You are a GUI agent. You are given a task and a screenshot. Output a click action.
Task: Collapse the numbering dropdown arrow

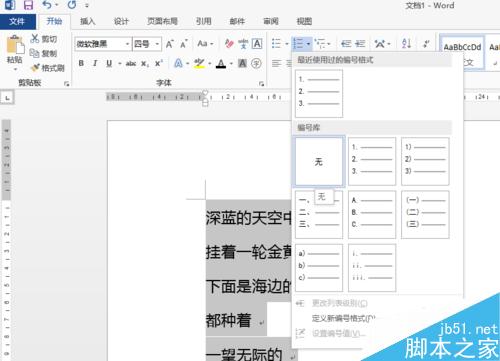pyautogui.click(x=308, y=44)
